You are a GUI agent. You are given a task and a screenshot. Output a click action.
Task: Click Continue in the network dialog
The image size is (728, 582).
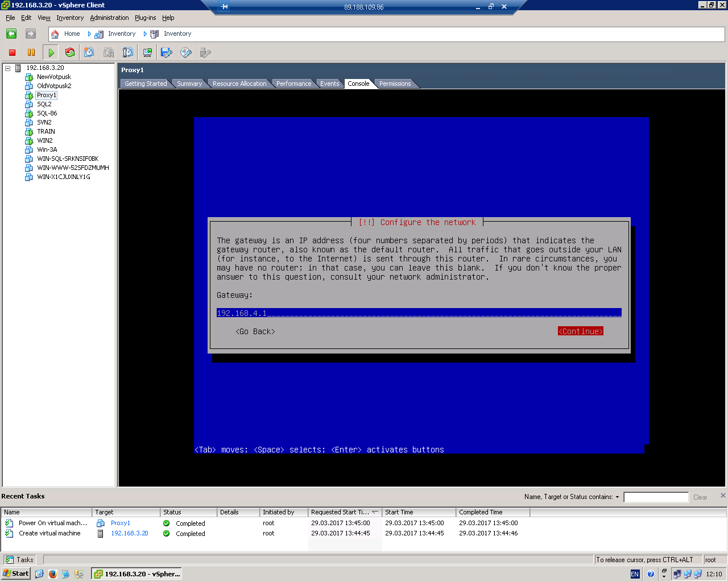coord(580,331)
